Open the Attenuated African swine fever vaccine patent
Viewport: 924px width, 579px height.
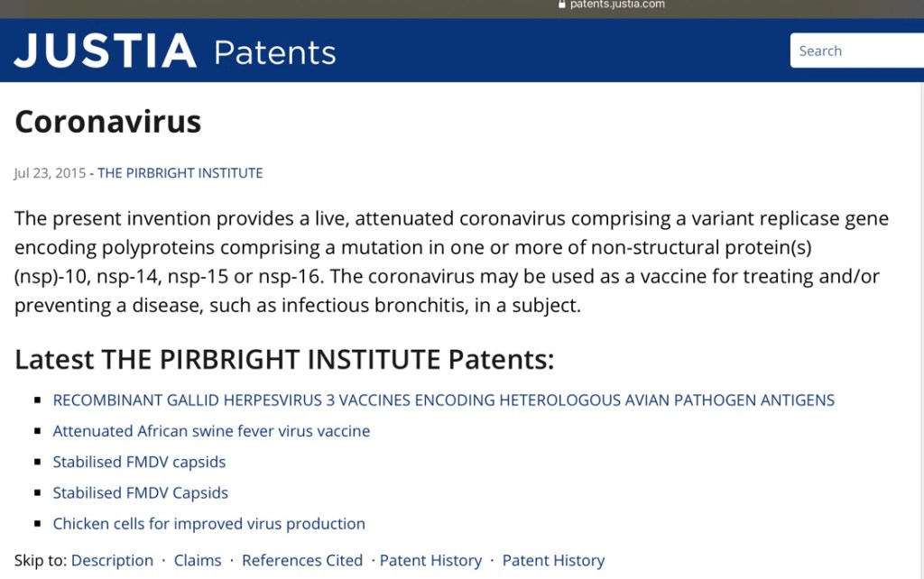point(211,431)
